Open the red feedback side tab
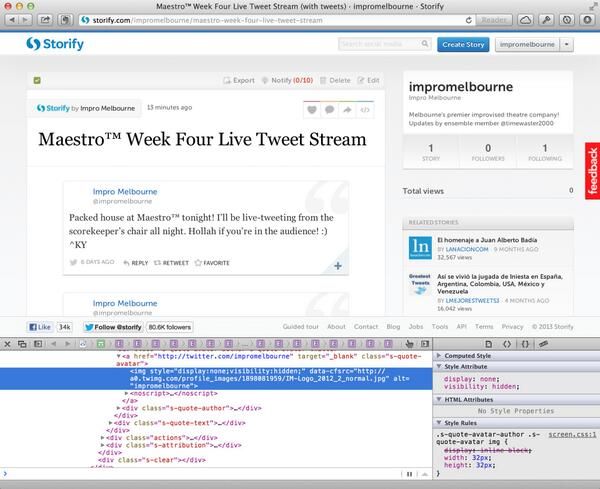This screenshot has width=600, height=489. pos(592,171)
